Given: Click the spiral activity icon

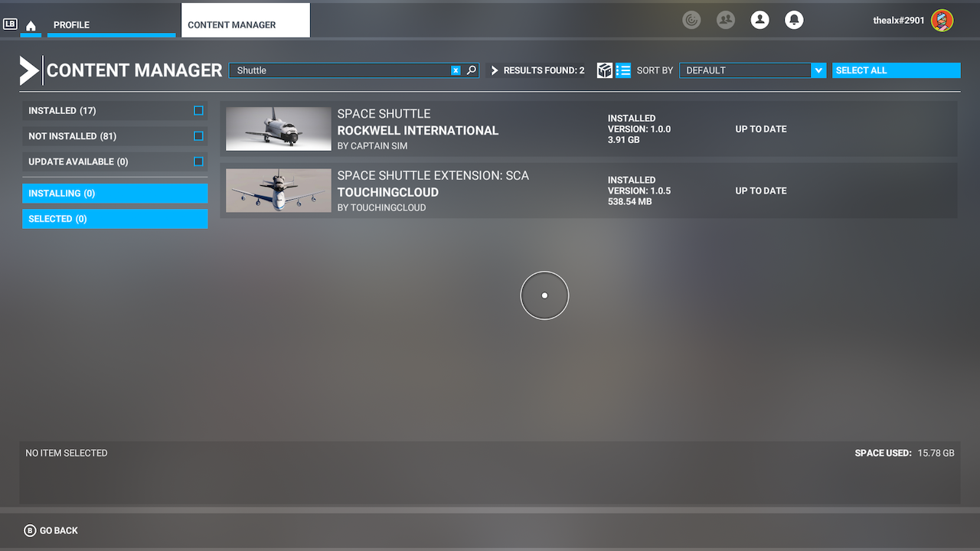Looking at the screenshot, I should [691, 20].
